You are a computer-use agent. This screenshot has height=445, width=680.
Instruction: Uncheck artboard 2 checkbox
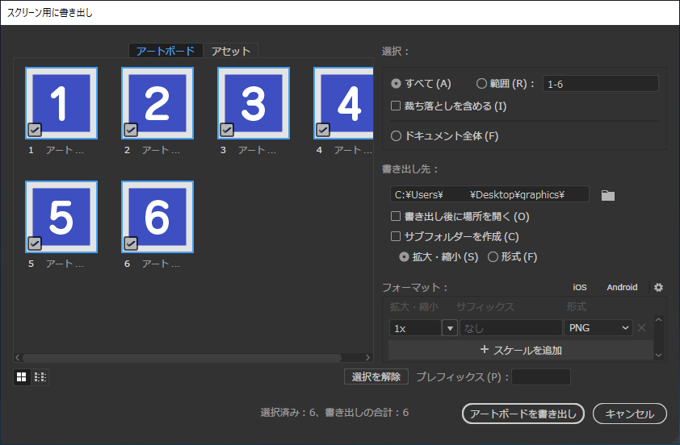tap(131, 129)
